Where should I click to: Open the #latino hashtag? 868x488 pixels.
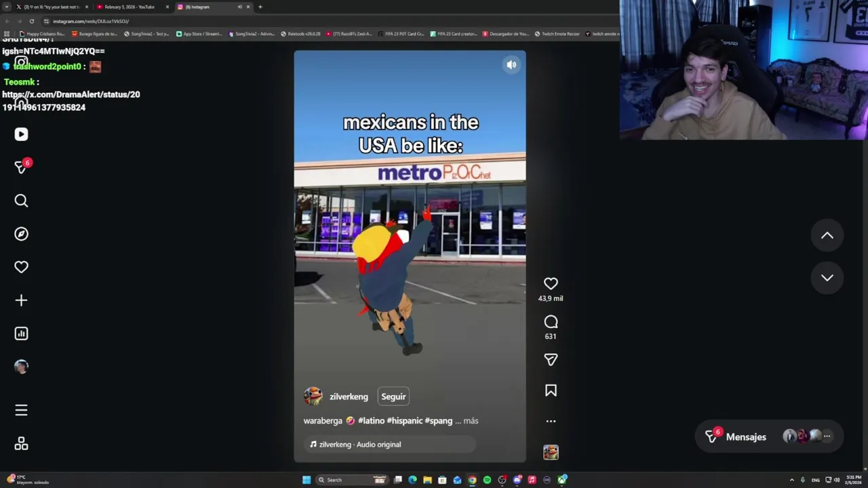[371, 421]
